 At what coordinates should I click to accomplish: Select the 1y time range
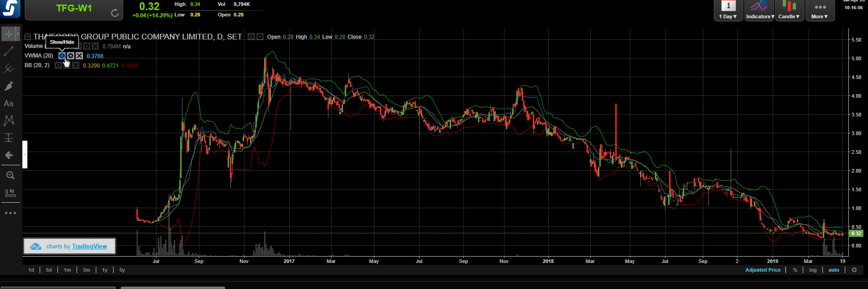pyautogui.click(x=104, y=270)
